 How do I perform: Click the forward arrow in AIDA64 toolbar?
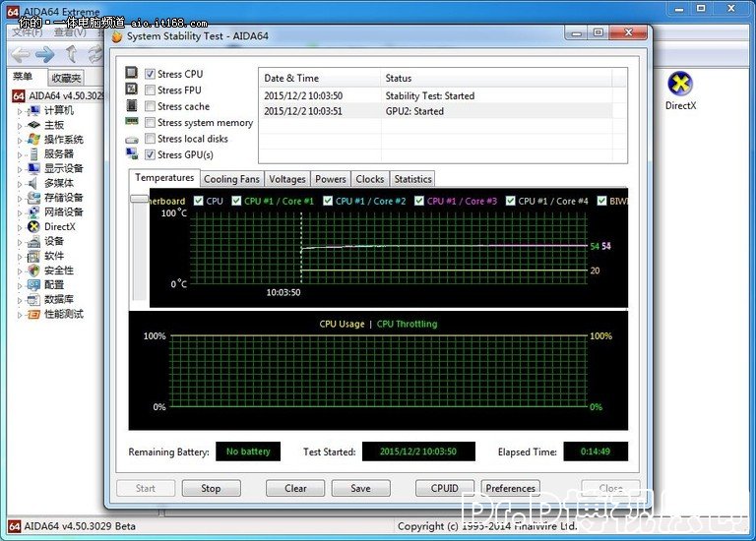[x=45, y=55]
